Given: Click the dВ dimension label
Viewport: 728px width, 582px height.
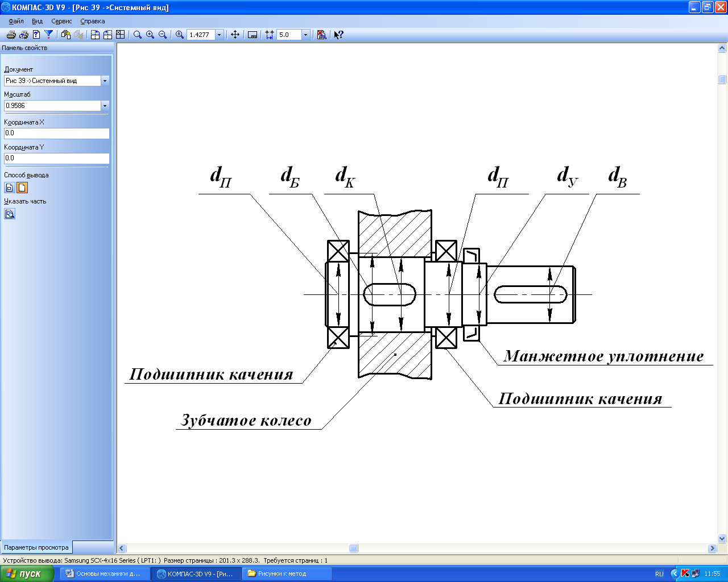Looking at the screenshot, I should click(618, 176).
